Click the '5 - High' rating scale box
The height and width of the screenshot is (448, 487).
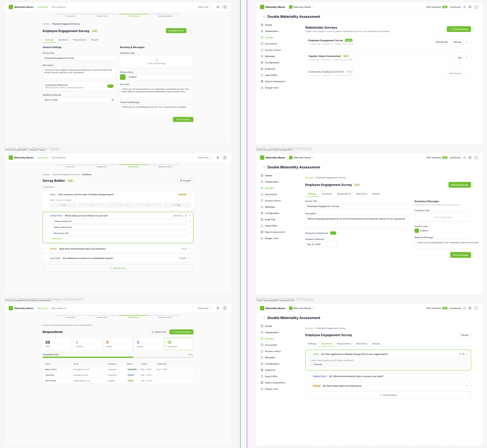177,205
